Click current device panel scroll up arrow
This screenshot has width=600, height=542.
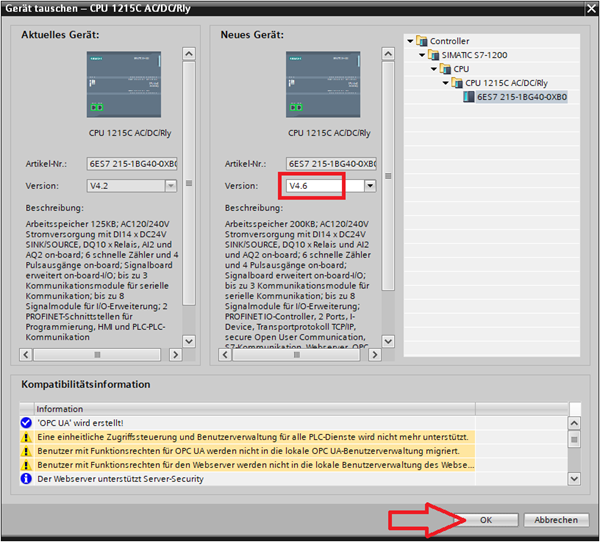click(189, 54)
